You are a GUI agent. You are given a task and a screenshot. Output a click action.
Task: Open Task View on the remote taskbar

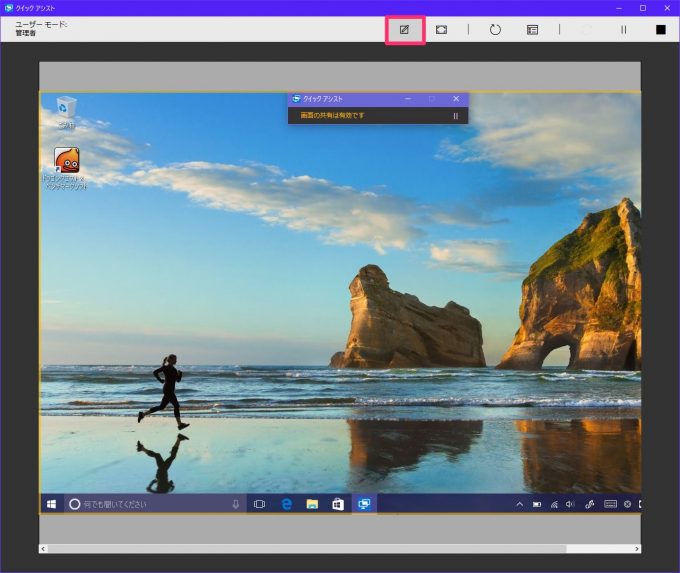tap(259, 504)
